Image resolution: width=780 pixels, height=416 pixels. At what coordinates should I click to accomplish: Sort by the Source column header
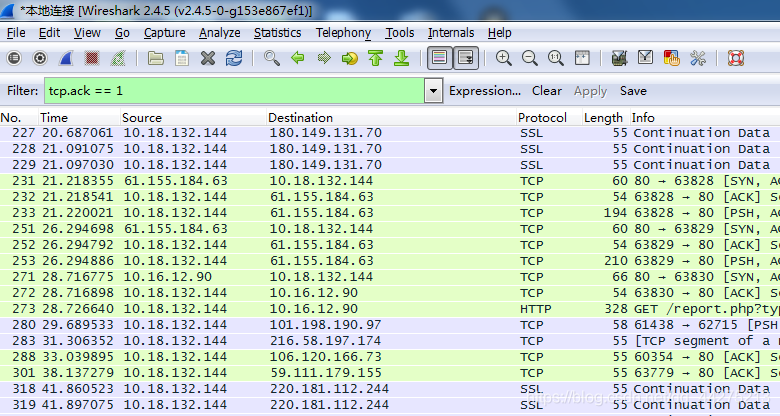(194, 118)
